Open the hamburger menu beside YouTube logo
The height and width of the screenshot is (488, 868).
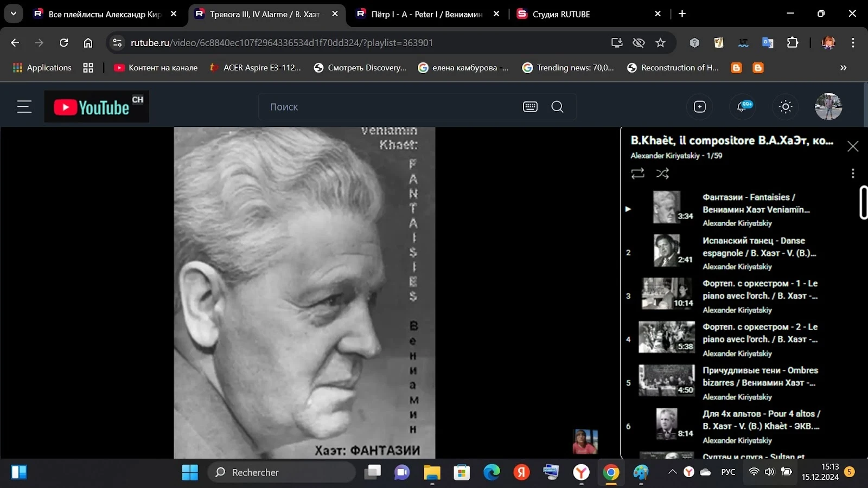pyautogui.click(x=24, y=107)
